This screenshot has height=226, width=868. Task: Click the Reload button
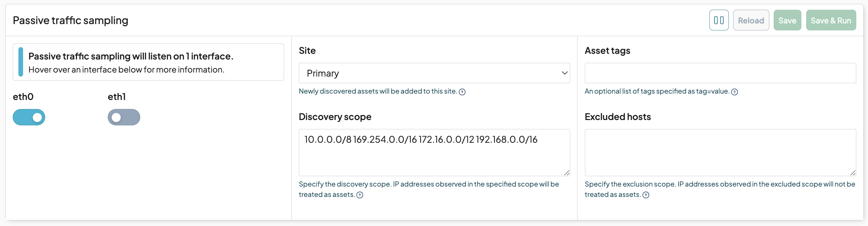click(751, 20)
